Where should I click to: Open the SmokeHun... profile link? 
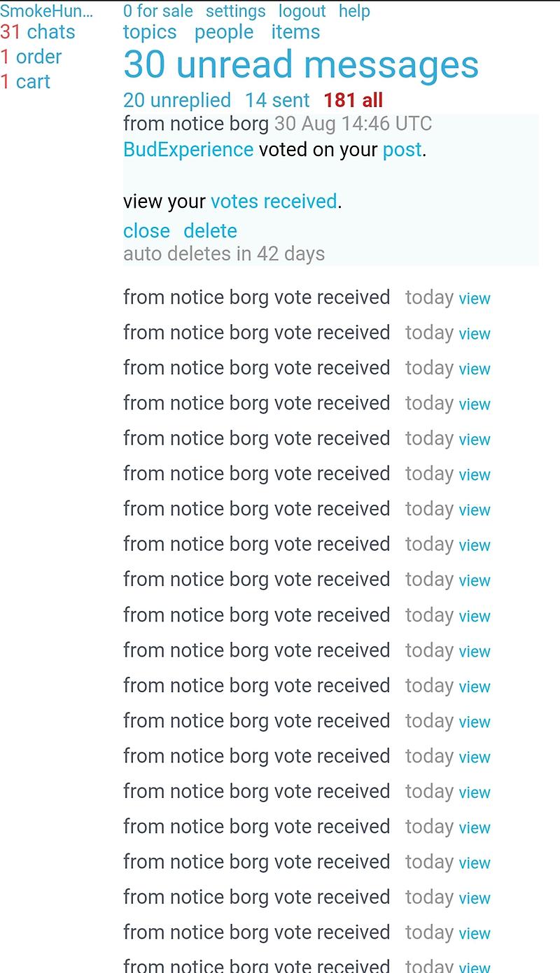pos(46,11)
